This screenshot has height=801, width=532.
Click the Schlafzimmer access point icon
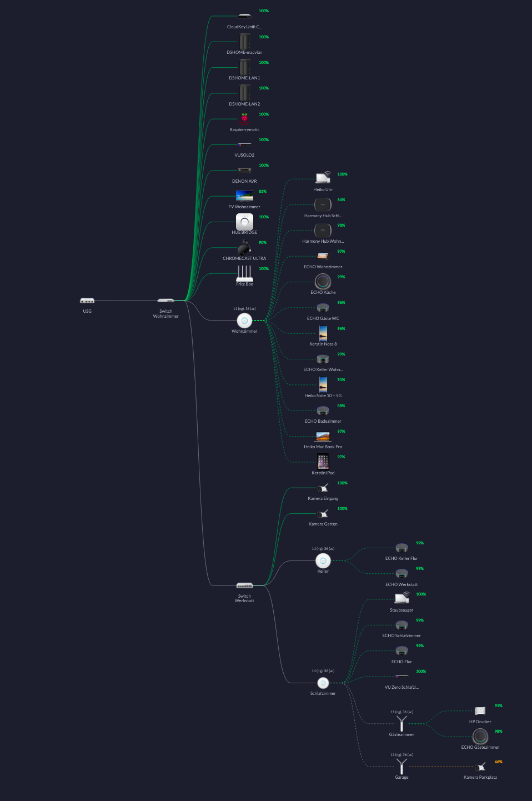[x=323, y=683]
